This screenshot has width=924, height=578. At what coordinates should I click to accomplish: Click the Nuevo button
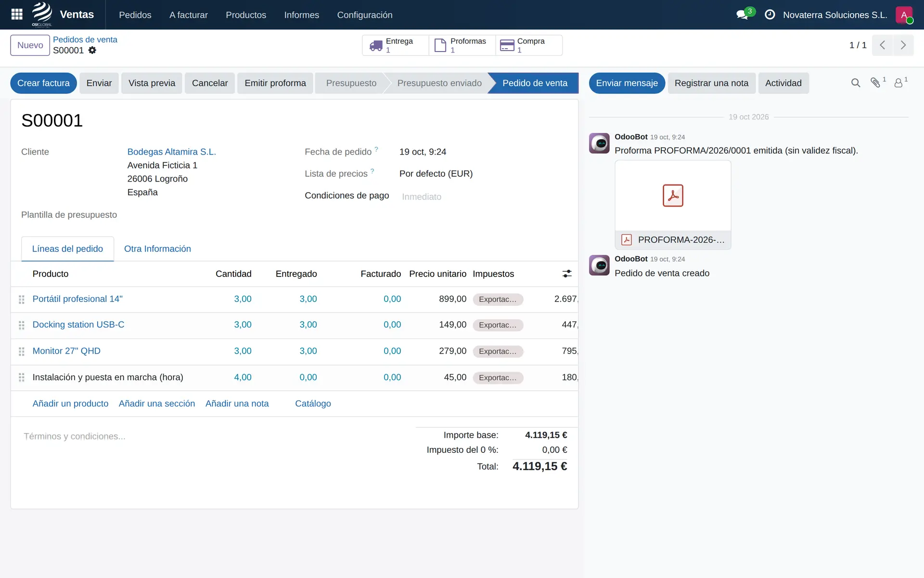point(30,45)
